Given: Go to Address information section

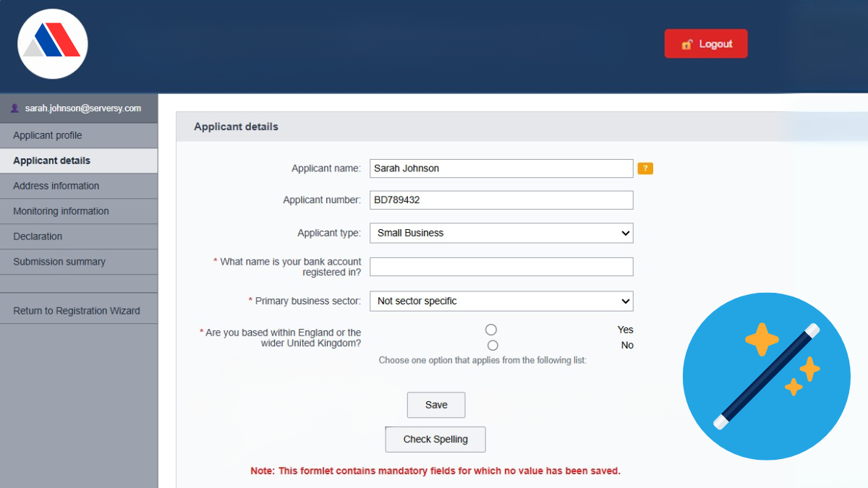Looking at the screenshot, I should 79,186.
